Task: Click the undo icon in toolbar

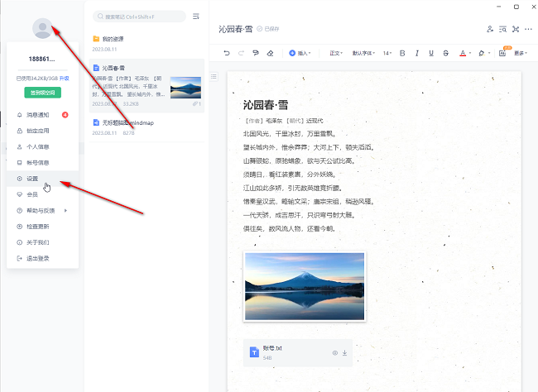Action: pos(227,53)
